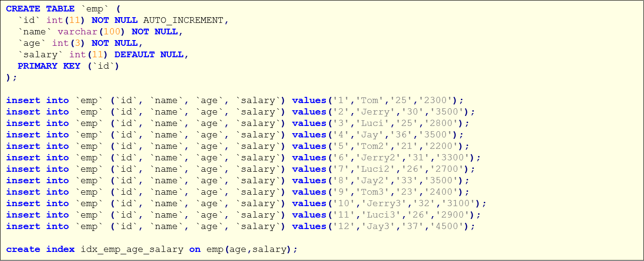
Task: Click the '2400' salary value
Action: [x=441, y=192]
